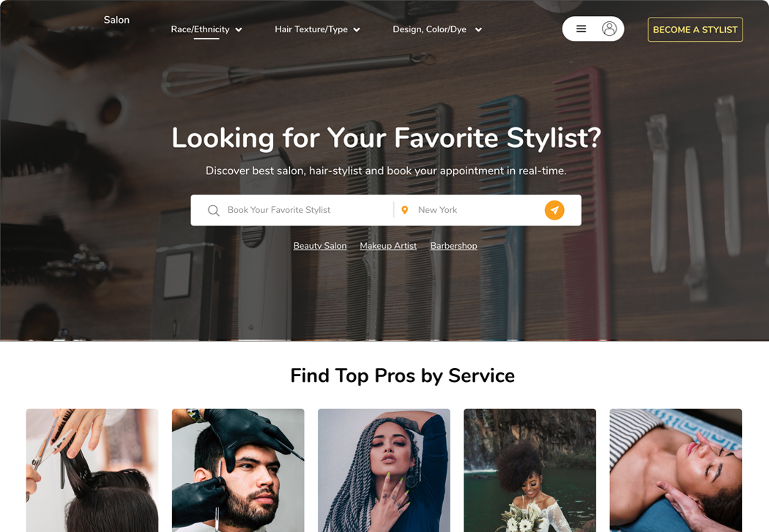Open the hamburger menu icon

click(582, 29)
